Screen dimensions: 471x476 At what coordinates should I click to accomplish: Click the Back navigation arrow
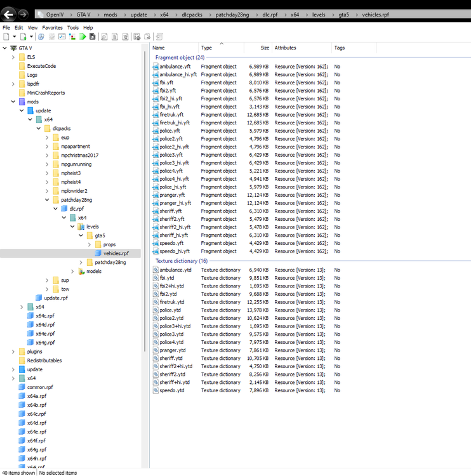8,14
